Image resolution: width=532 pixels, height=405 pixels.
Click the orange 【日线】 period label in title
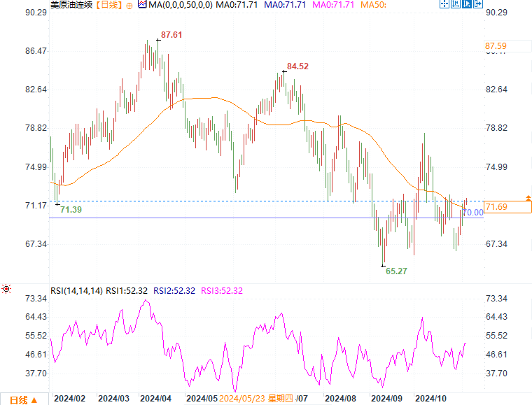coord(109,5)
